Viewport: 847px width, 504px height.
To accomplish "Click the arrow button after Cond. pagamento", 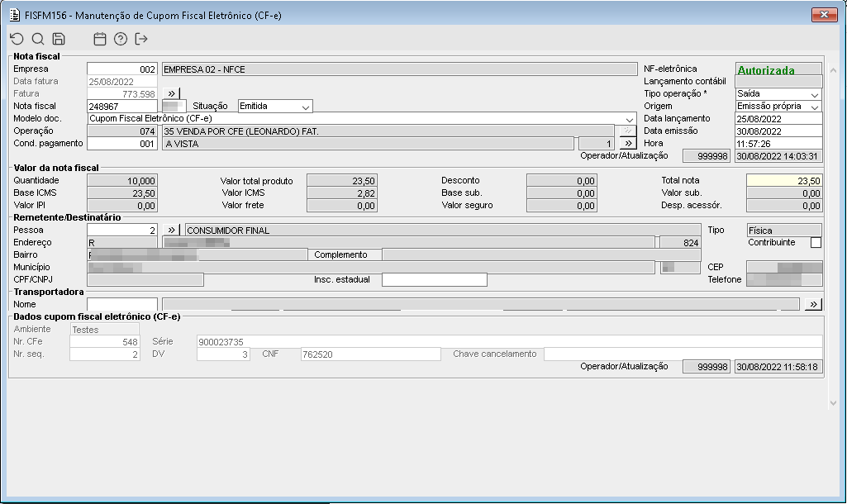I will tap(628, 144).
